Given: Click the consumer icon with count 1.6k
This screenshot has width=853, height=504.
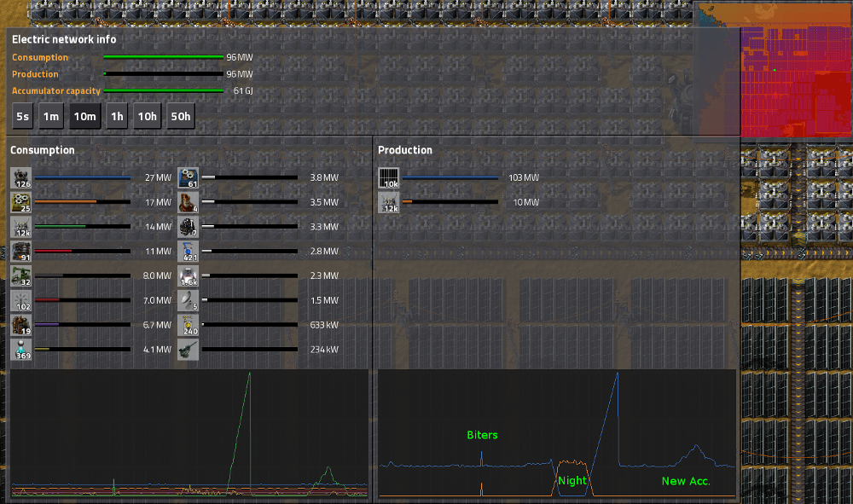Looking at the screenshot, I should click(x=189, y=276).
